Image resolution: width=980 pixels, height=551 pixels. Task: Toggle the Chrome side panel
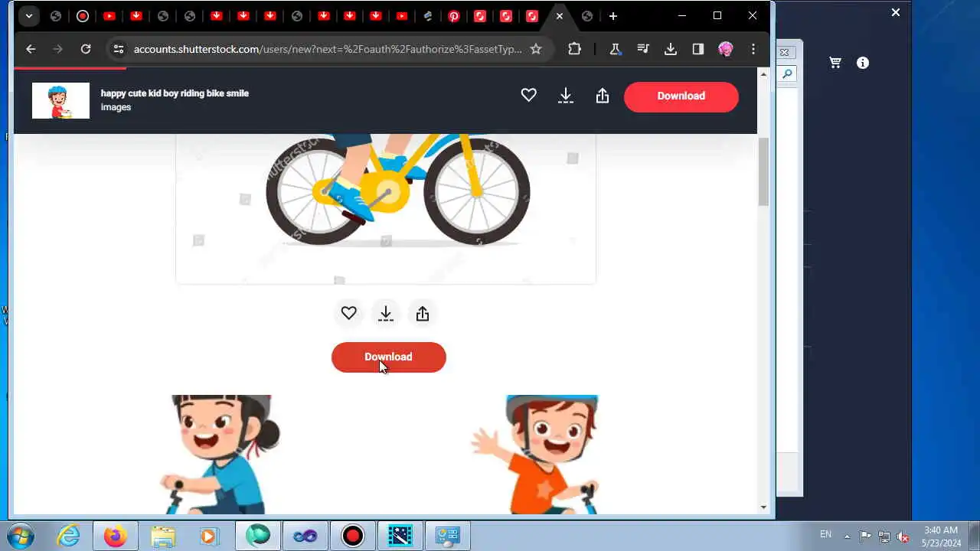(698, 49)
